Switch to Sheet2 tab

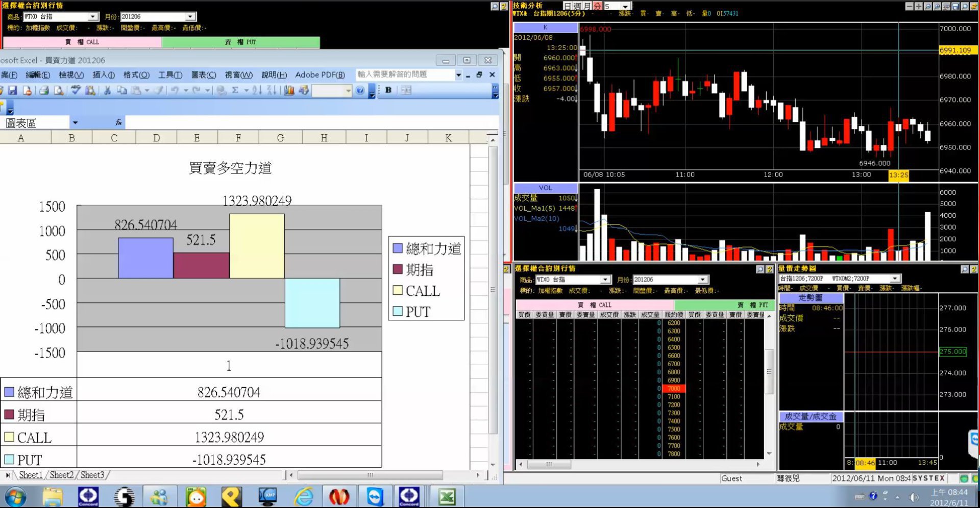tap(62, 475)
